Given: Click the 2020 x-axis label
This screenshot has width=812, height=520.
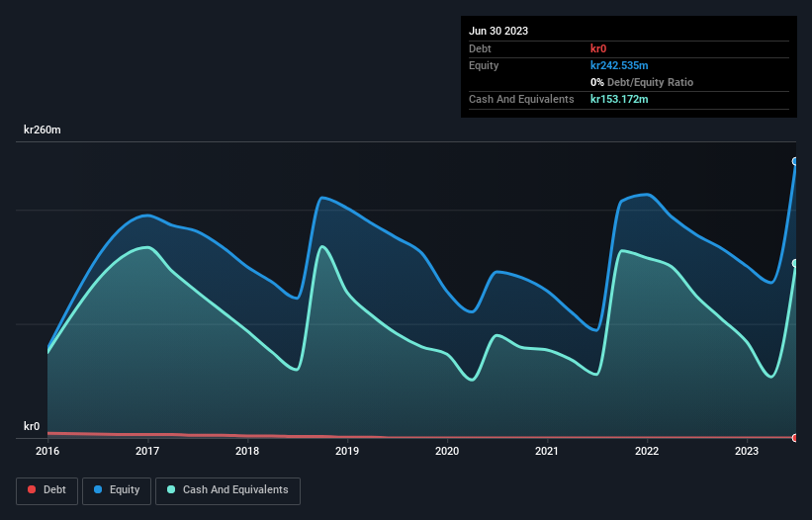Looking at the screenshot, I should [x=447, y=451].
